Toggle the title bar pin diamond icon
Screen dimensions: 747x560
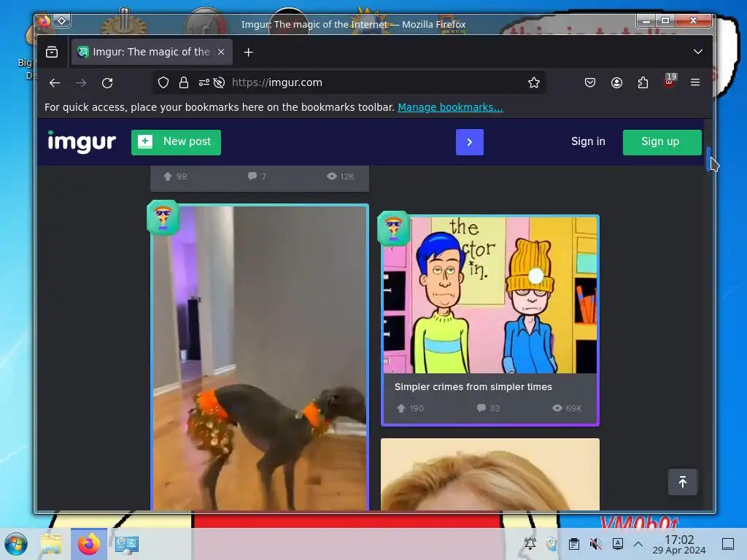point(62,20)
